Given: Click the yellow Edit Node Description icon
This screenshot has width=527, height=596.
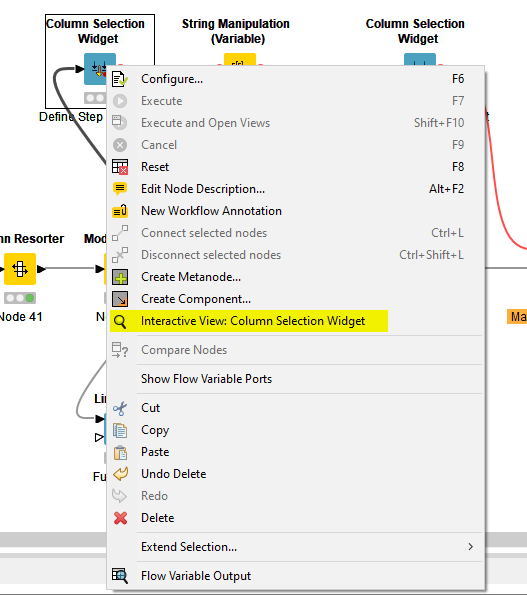Looking at the screenshot, I should point(120,189).
